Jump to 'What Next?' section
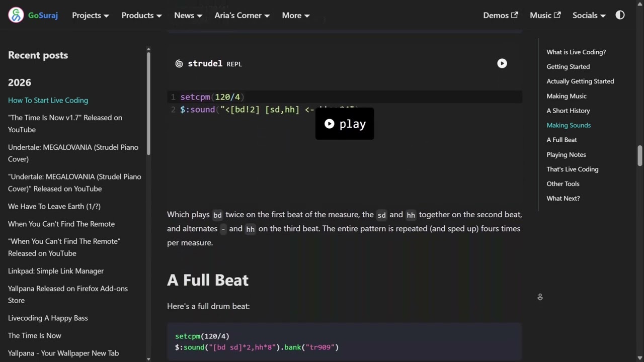 pos(563,198)
